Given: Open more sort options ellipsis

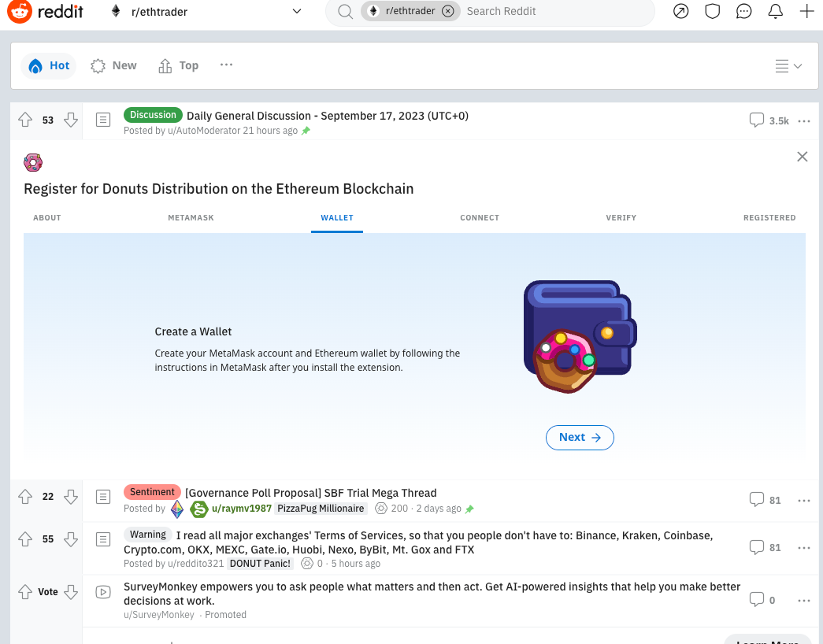Looking at the screenshot, I should [226, 65].
